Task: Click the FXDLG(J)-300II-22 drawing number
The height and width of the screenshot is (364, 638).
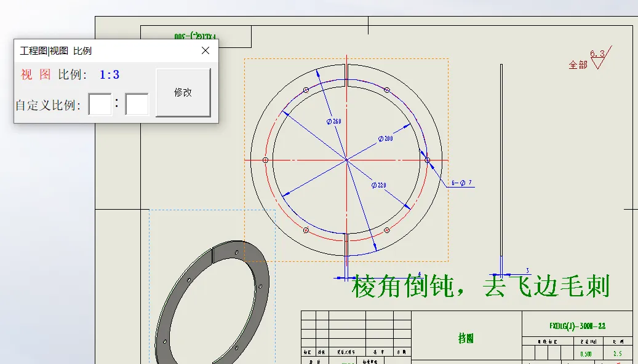Action: (577, 326)
